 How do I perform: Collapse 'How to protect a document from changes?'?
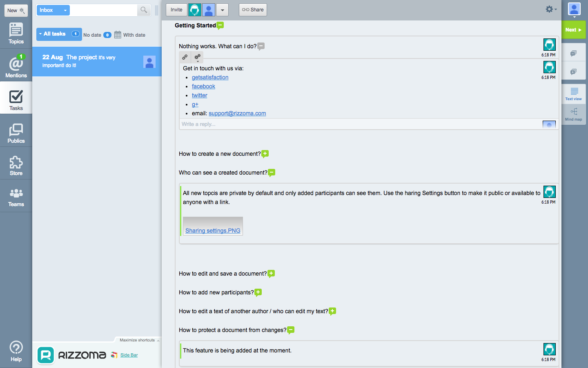291,330
